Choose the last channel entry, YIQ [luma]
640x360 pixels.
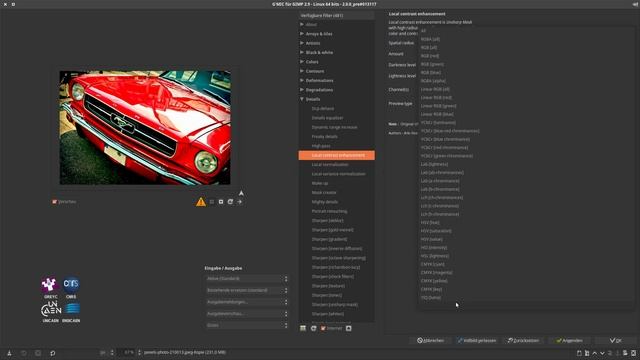tap(431, 298)
